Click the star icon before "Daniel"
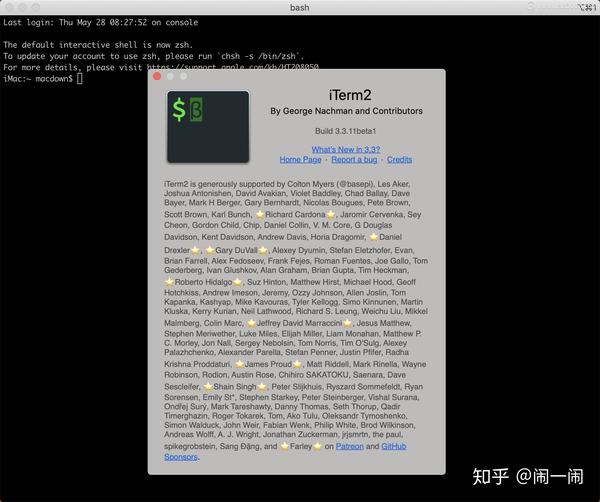The height and width of the screenshot is (502, 600). click(373, 237)
